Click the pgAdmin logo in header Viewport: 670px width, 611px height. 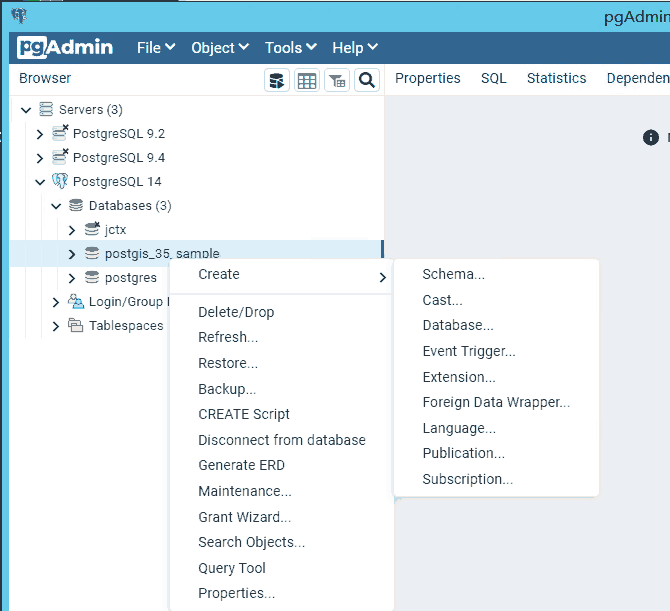tap(65, 47)
